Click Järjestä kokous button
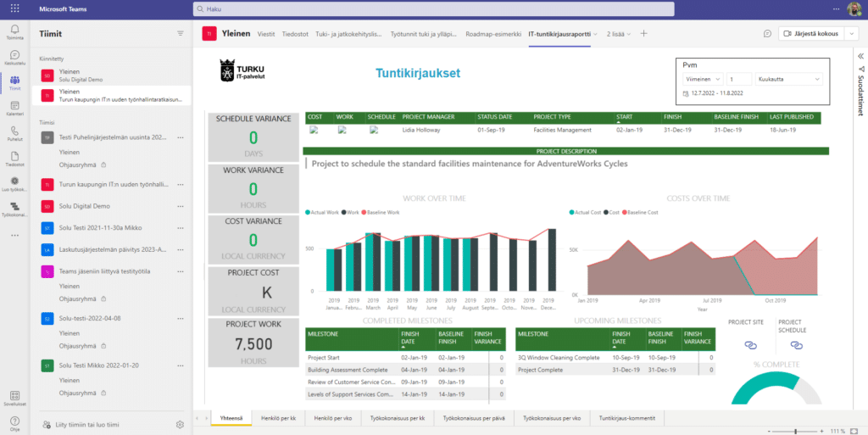868x435 pixels. click(812, 34)
